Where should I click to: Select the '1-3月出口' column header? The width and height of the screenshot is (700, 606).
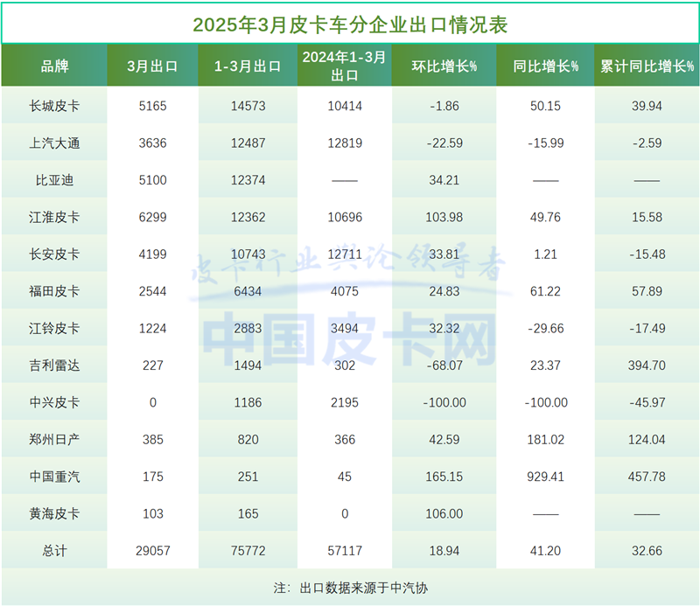pyautogui.click(x=248, y=66)
